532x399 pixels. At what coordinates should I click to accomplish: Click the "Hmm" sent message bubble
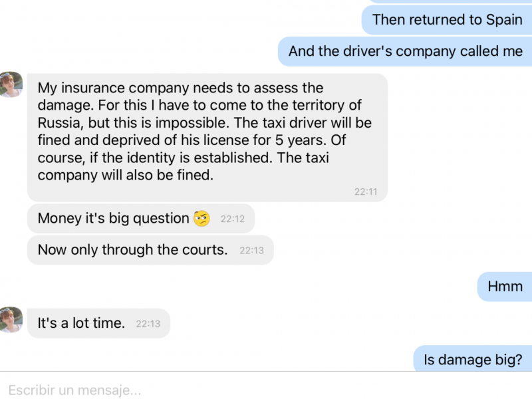click(x=505, y=287)
